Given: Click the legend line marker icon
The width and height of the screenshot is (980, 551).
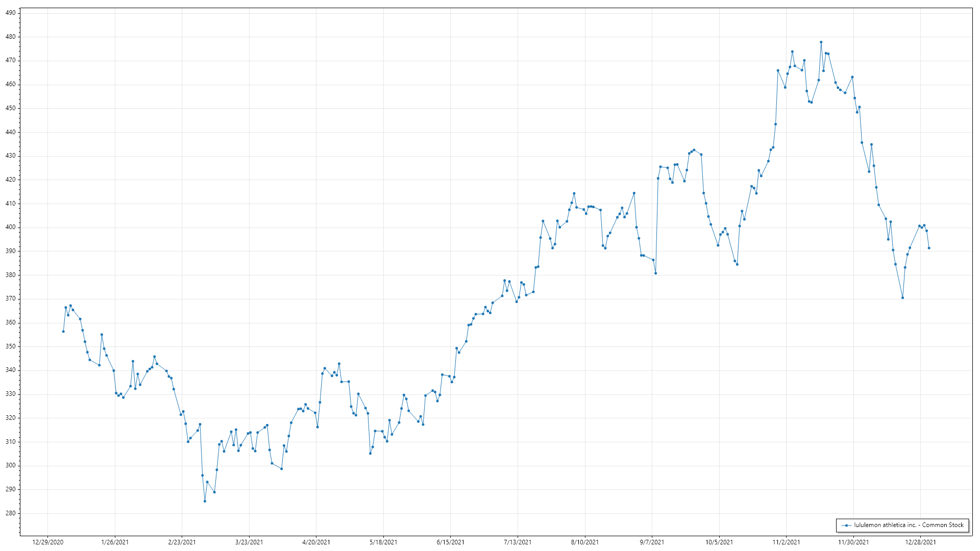Looking at the screenshot, I should pyautogui.click(x=846, y=525).
